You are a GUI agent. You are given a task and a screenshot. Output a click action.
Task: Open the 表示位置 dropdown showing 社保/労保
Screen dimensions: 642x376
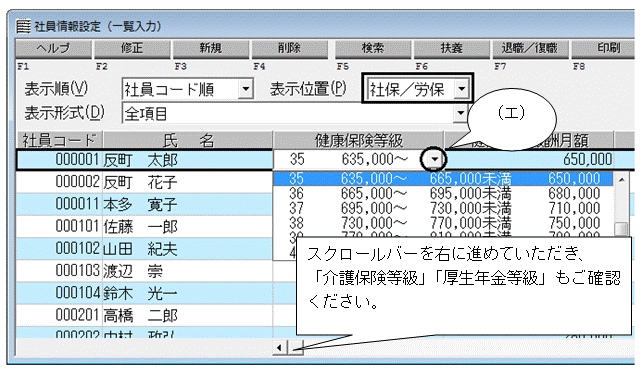[x=461, y=89]
